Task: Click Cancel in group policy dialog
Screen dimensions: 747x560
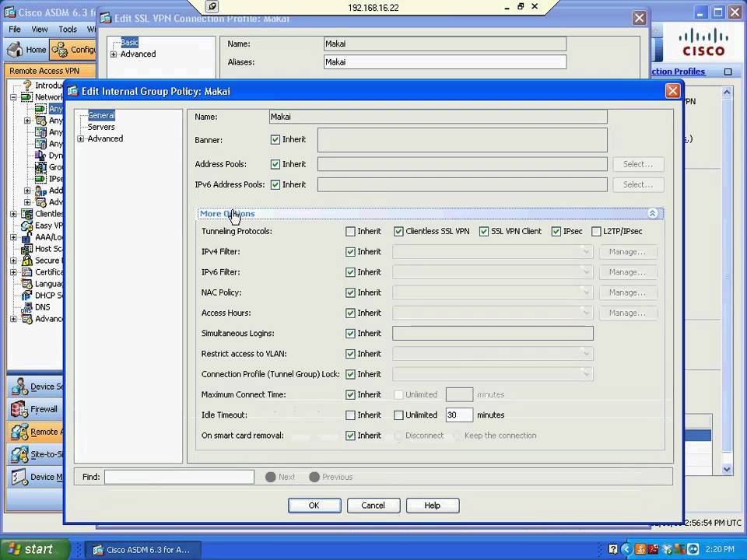Action: 373,506
